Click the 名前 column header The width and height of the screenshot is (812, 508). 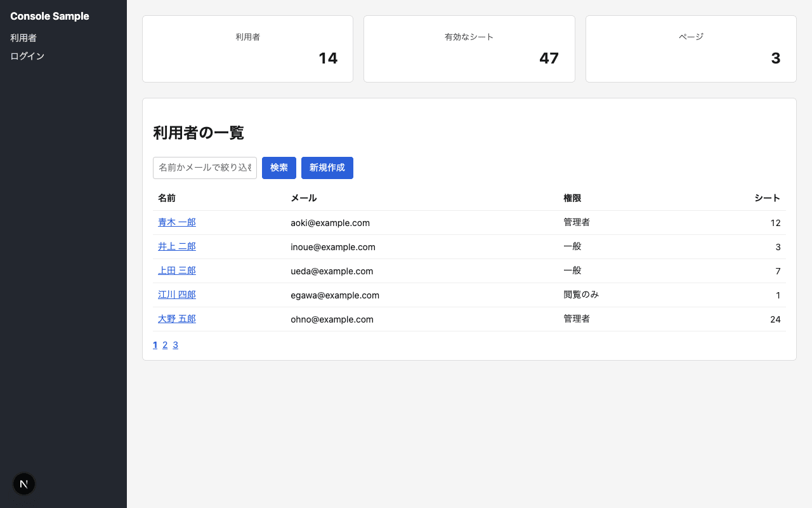(167, 198)
